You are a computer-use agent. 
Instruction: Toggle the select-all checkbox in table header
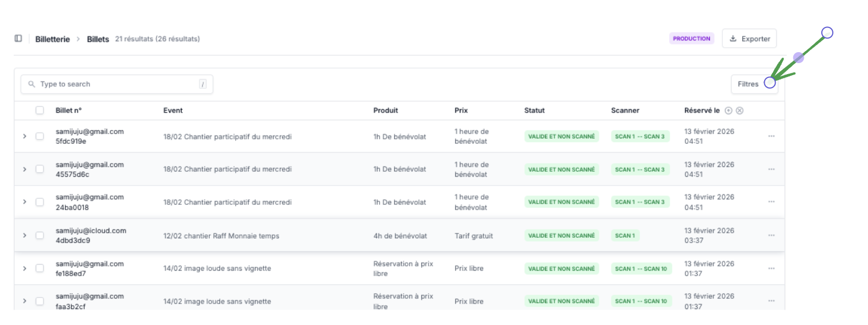click(40, 110)
